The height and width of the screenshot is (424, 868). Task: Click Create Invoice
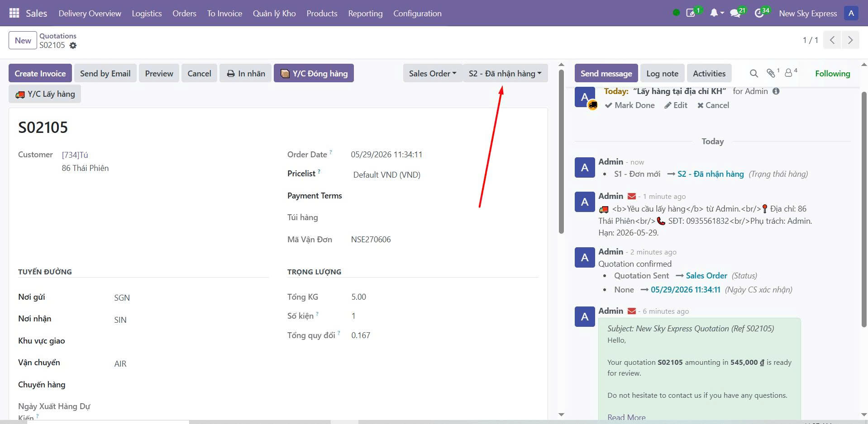40,73
